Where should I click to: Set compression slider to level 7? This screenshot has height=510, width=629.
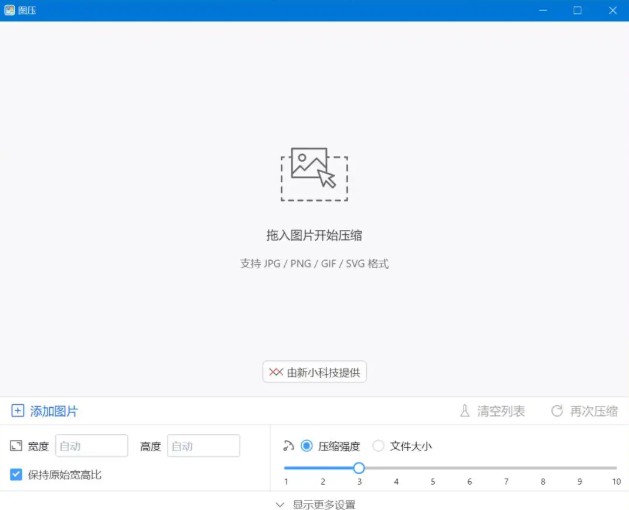(506, 468)
